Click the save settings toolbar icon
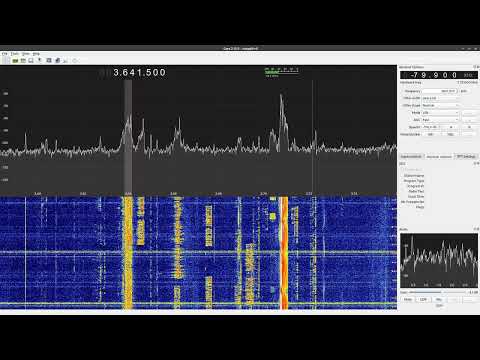Viewport: 480px width, 360px height. click(x=31, y=61)
